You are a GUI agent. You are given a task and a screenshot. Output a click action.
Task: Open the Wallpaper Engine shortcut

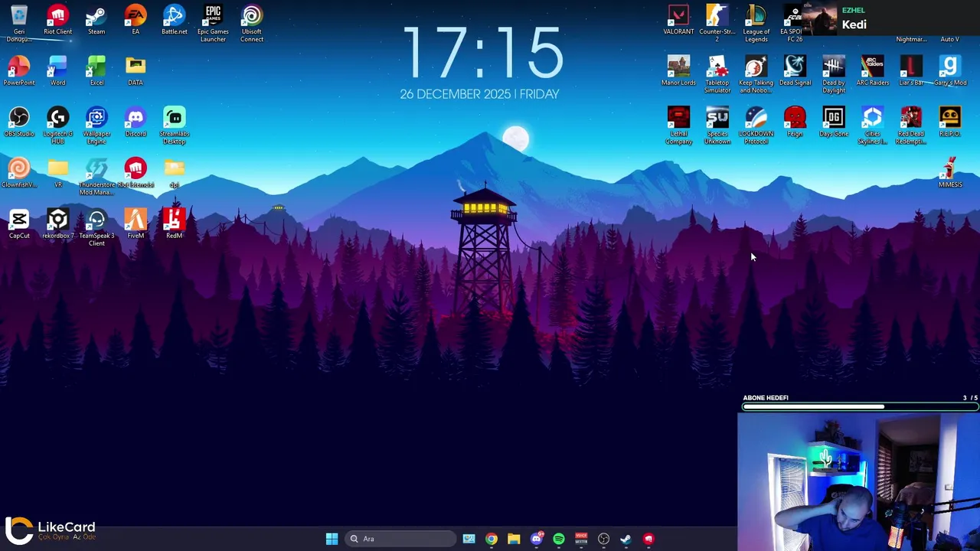tap(96, 126)
